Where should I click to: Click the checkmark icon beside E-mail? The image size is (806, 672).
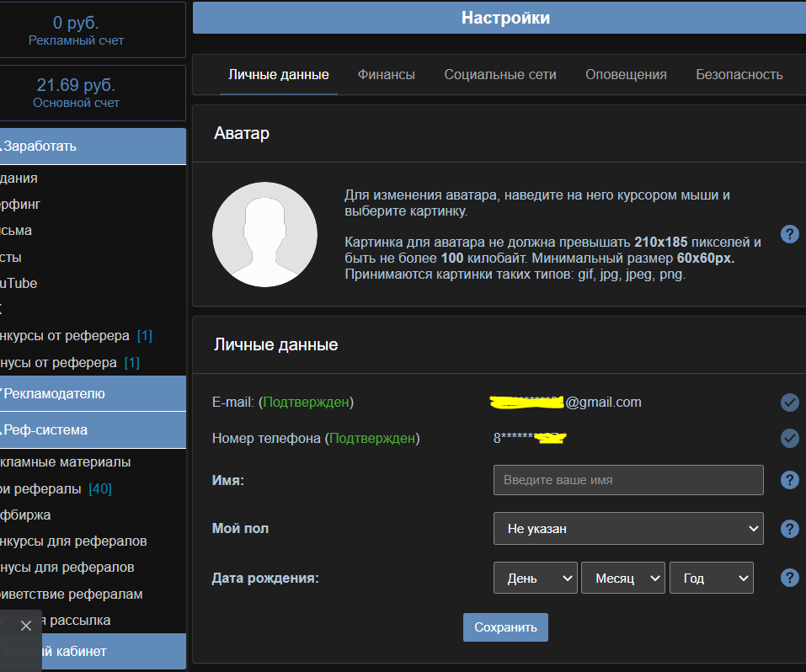pos(789,403)
